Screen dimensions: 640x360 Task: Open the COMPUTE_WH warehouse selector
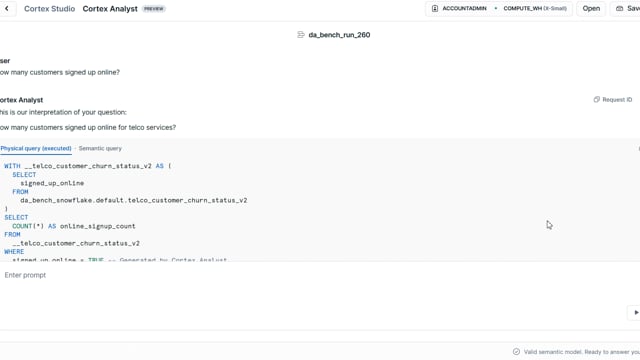[535, 9]
